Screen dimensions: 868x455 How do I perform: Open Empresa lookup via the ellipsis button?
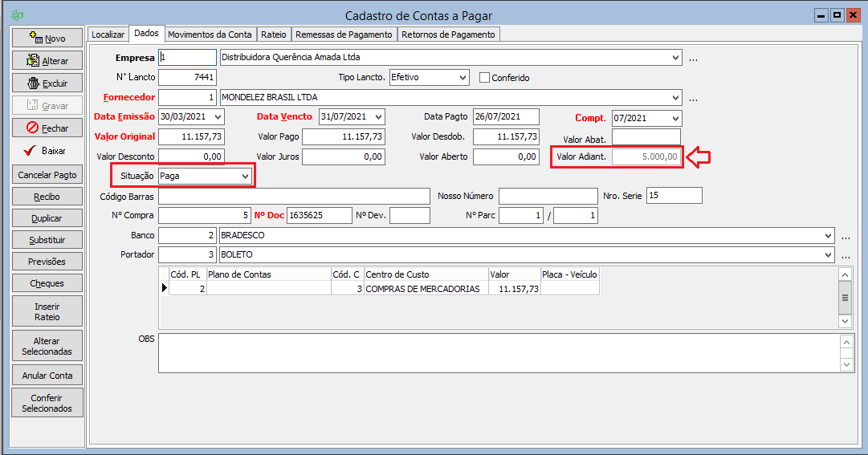coord(693,58)
